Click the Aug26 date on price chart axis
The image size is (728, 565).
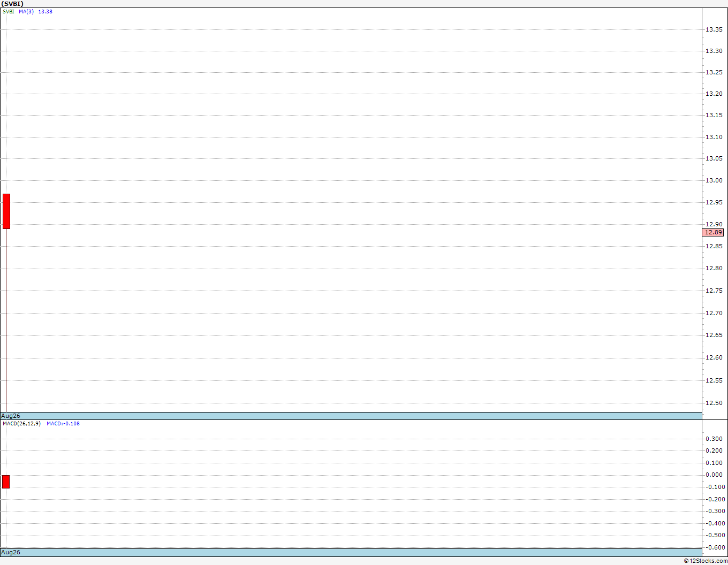point(11,416)
